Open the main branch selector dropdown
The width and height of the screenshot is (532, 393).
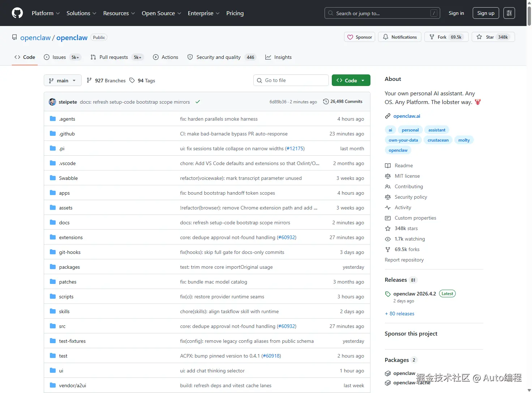[x=63, y=80]
